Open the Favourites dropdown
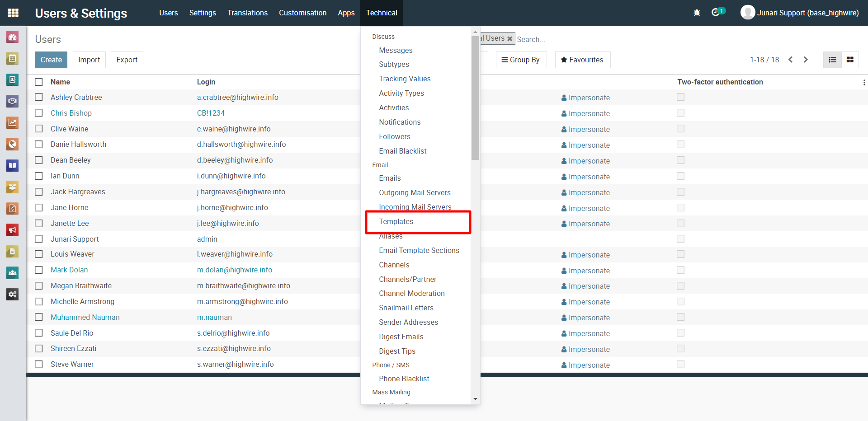This screenshot has height=421, width=868. (582, 60)
